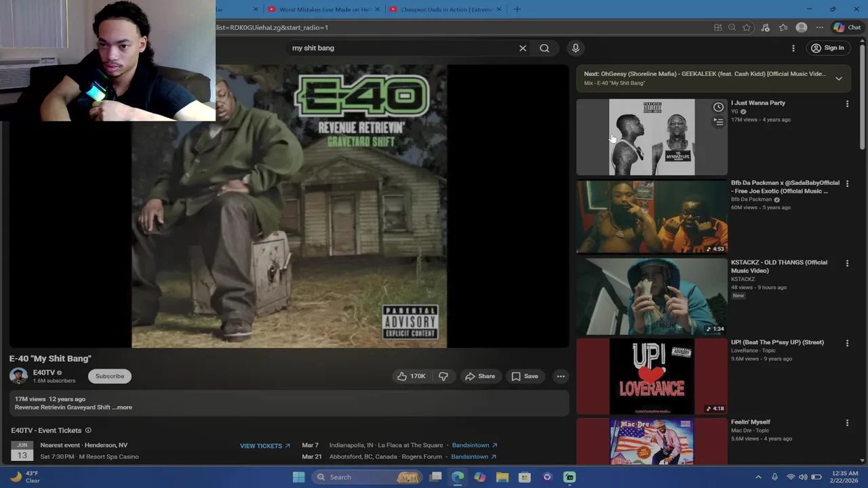Open the E40TV channel avatar
The image size is (868, 488).
click(x=19, y=376)
